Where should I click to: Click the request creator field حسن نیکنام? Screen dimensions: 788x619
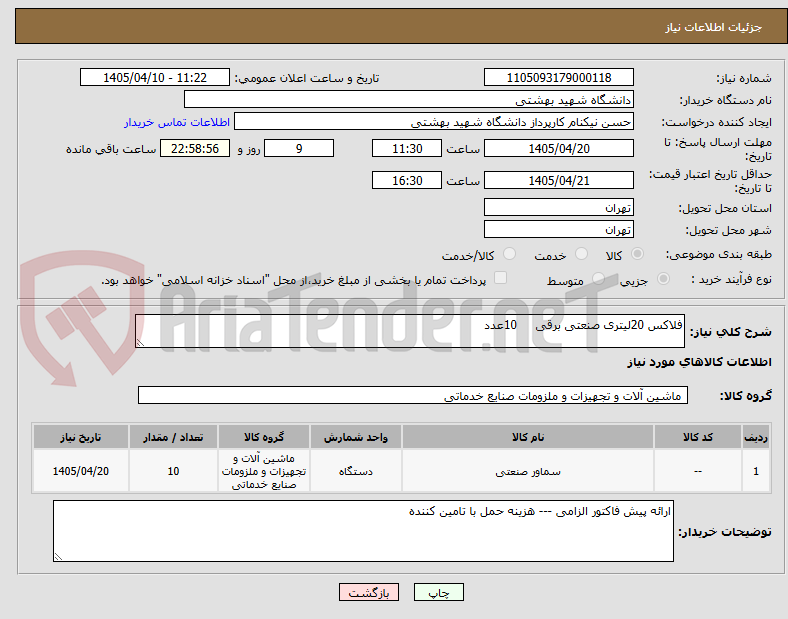(434, 122)
